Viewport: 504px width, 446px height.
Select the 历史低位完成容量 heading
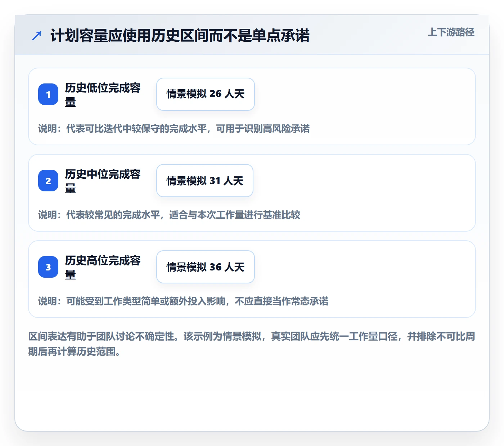[x=103, y=95]
